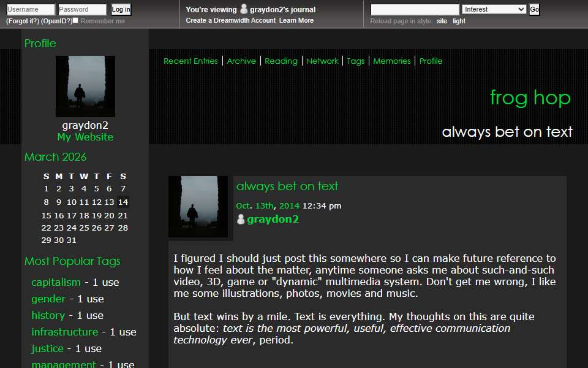
Task: Open the Learn More link
Action: click(x=296, y=20)
